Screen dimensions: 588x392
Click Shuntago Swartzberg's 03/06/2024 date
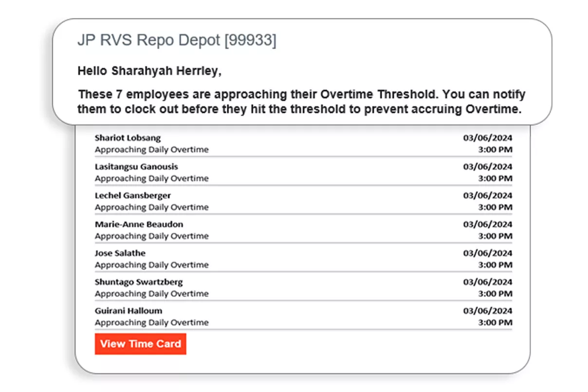click(x=488, y=282)
